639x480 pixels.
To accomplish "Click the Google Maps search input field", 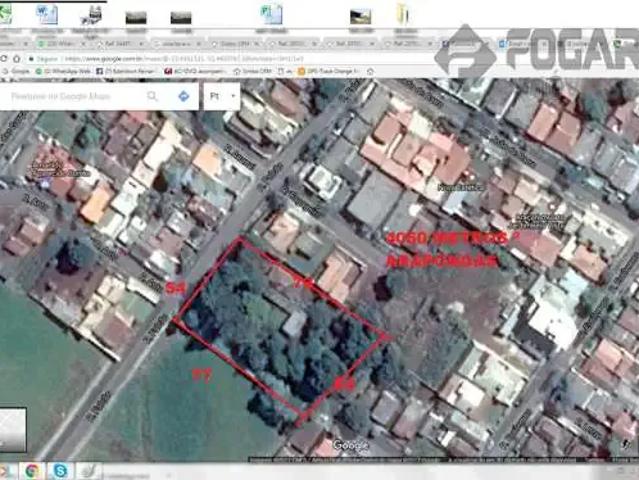I will 75,96.
